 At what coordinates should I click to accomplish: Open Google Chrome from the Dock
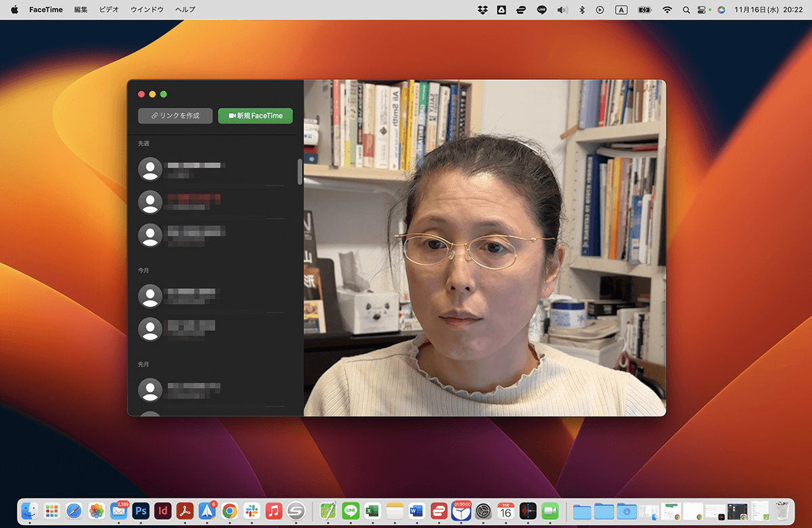click(x=229, y=510)
